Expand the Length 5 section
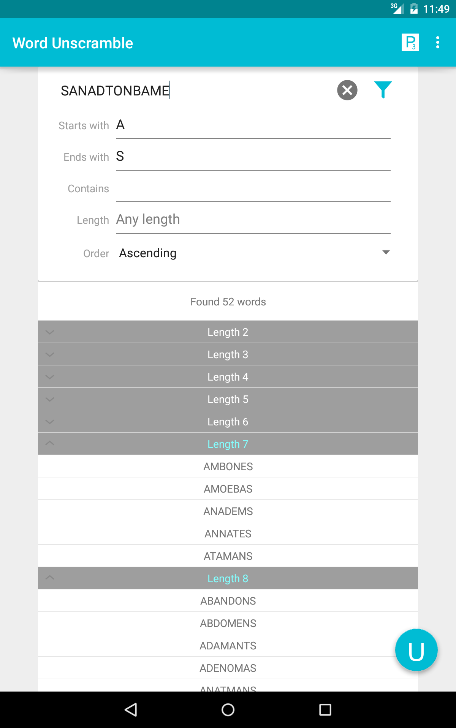 tap(228, 399)
